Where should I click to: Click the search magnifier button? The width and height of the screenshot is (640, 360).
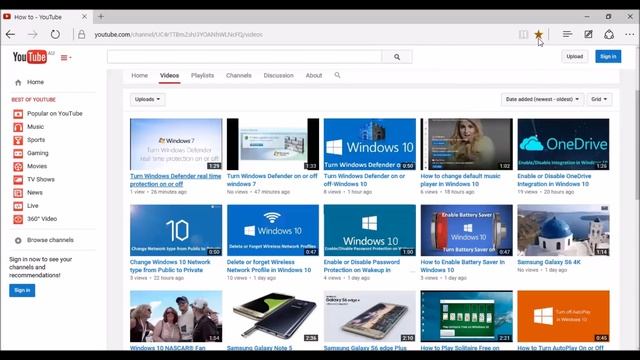point(397,57)
